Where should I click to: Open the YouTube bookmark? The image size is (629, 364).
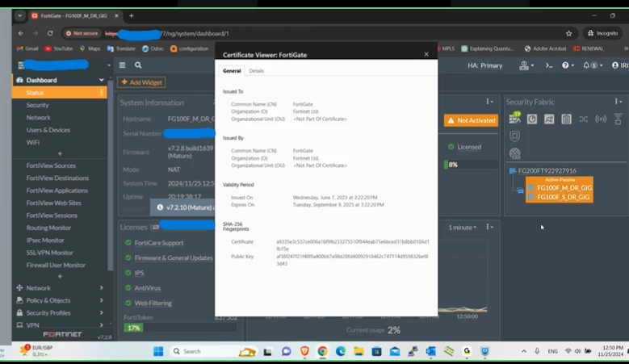pos(59,48)
